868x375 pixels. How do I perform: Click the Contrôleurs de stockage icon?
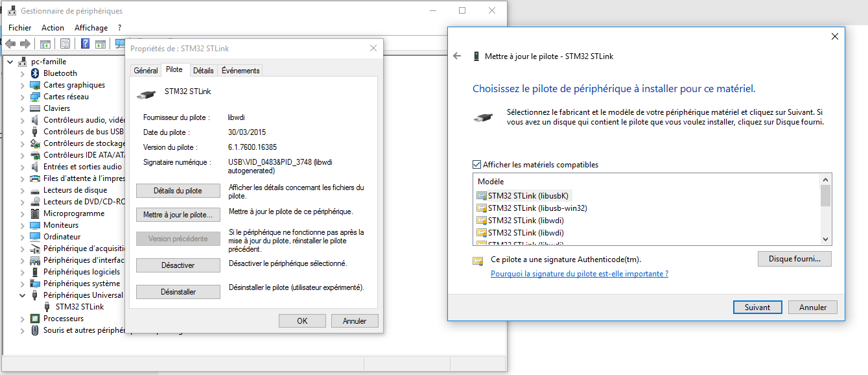pos(36,143)
